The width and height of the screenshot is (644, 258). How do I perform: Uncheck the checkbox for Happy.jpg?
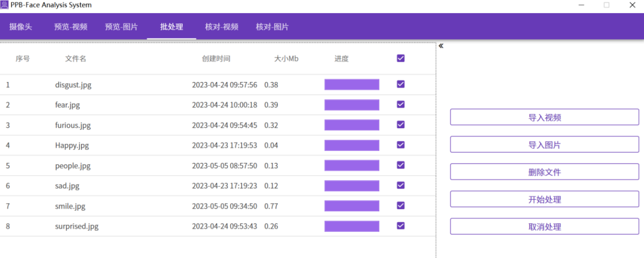tap(400, 145)
